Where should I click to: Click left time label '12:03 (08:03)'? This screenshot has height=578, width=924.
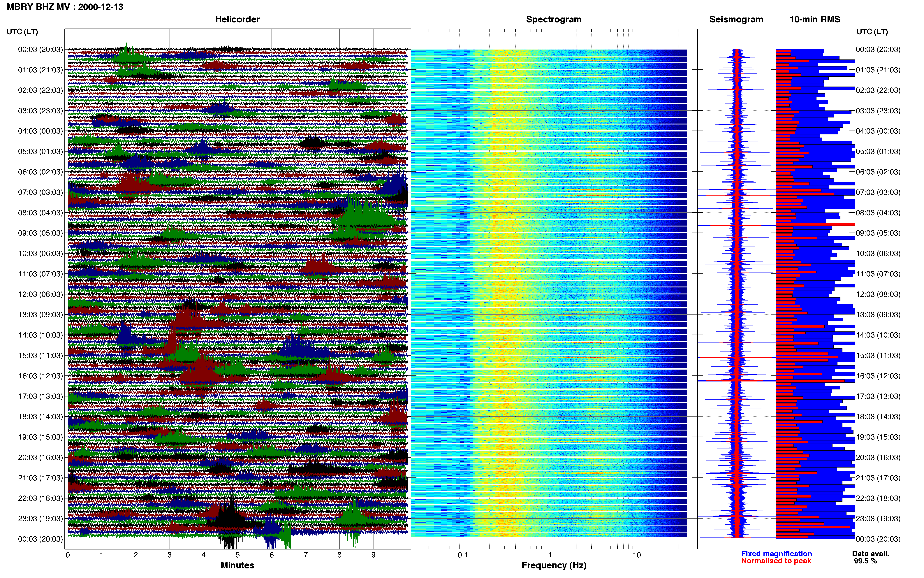point(40,294)
